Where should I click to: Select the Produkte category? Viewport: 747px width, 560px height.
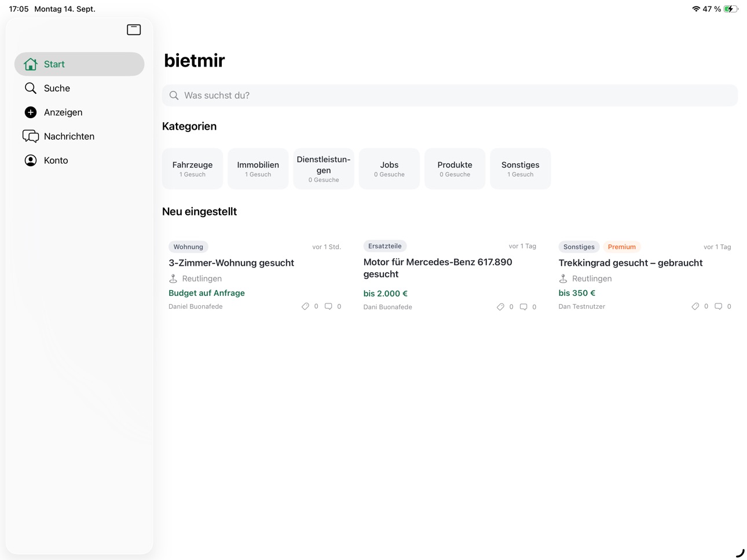pos(455,169)
